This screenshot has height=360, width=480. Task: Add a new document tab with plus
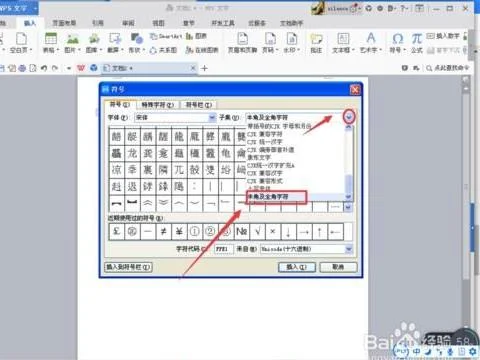coord(204,68)
